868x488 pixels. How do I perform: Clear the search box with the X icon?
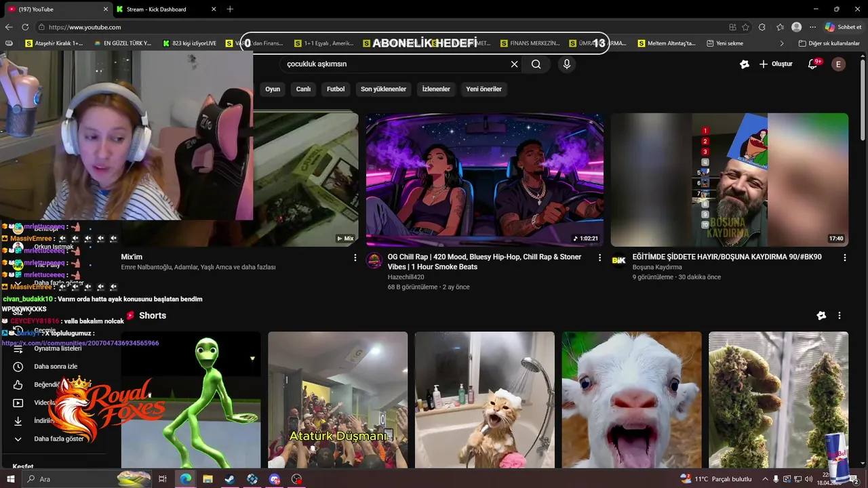[x=514, y=64]
